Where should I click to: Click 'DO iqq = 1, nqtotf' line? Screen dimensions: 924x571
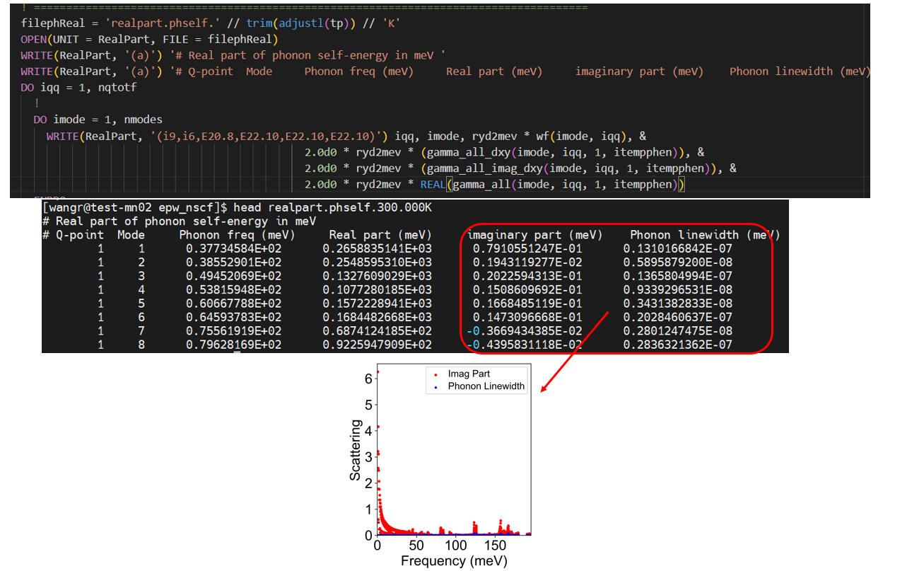tap(78, 88)
